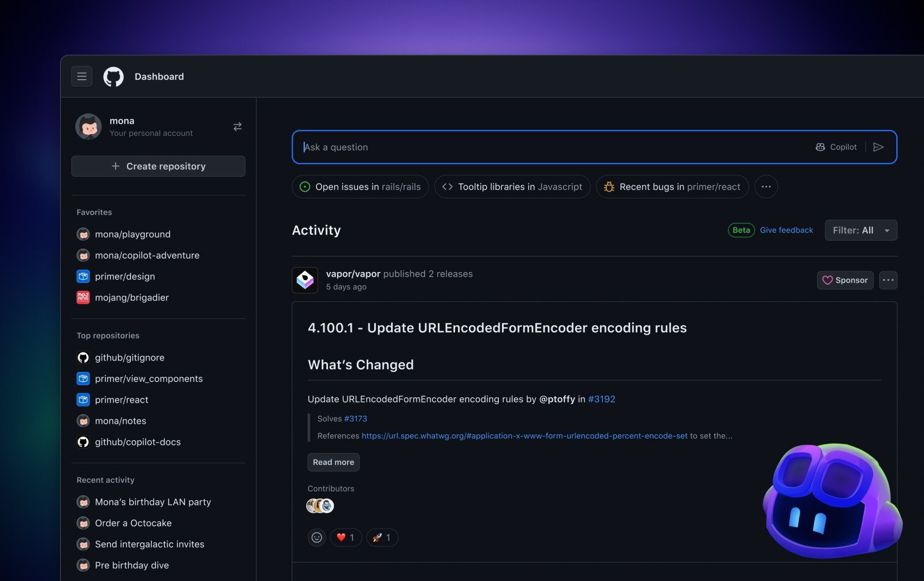Open Send intergalactic invites activity
The width and height of the screenshot is (924, 581).
[x=149, y=544]
